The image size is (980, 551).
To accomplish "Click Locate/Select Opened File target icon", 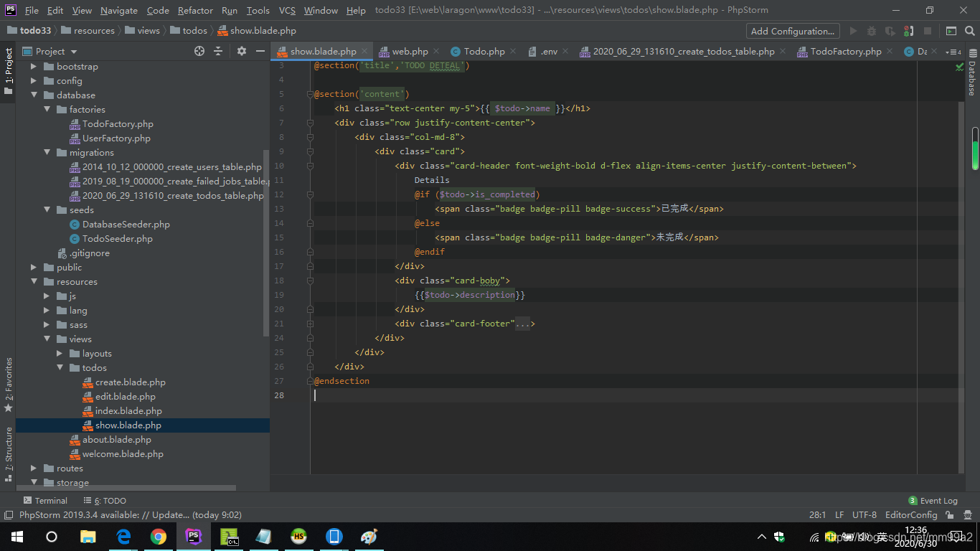I will tap(199, 51).
